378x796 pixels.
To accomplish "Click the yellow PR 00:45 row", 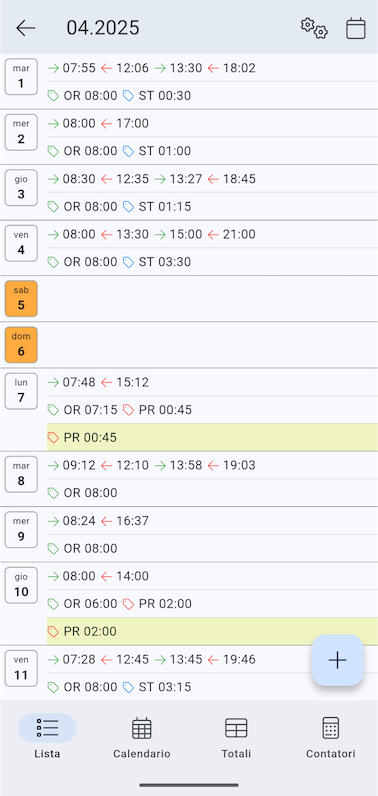I will point(212,437).
